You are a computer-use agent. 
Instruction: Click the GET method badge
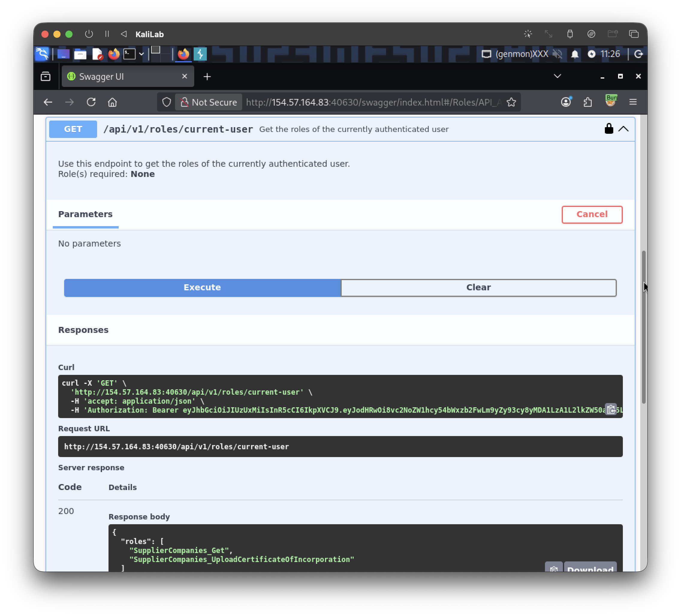tap(73, 129)
